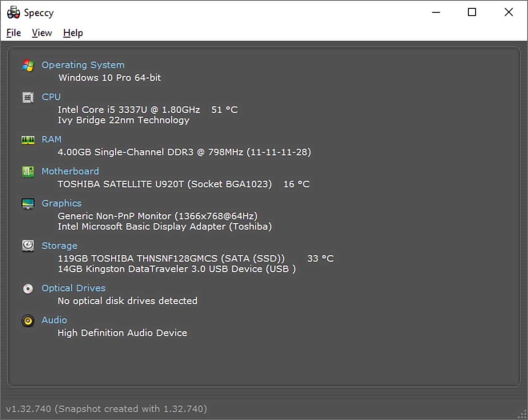This screenshot has height=420, width=528.
Task: Click the High Definition Audio Device text
Action: 122,333
